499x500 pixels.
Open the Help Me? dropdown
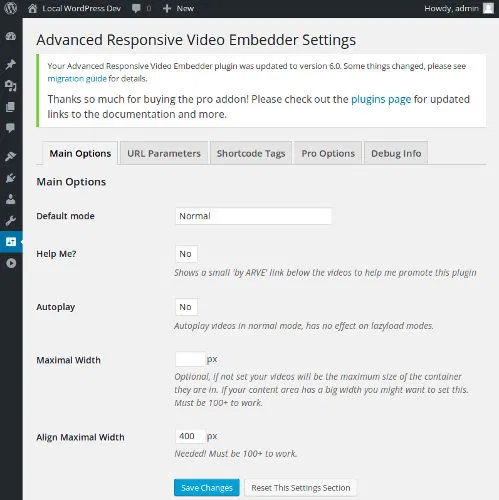[186, 254]
